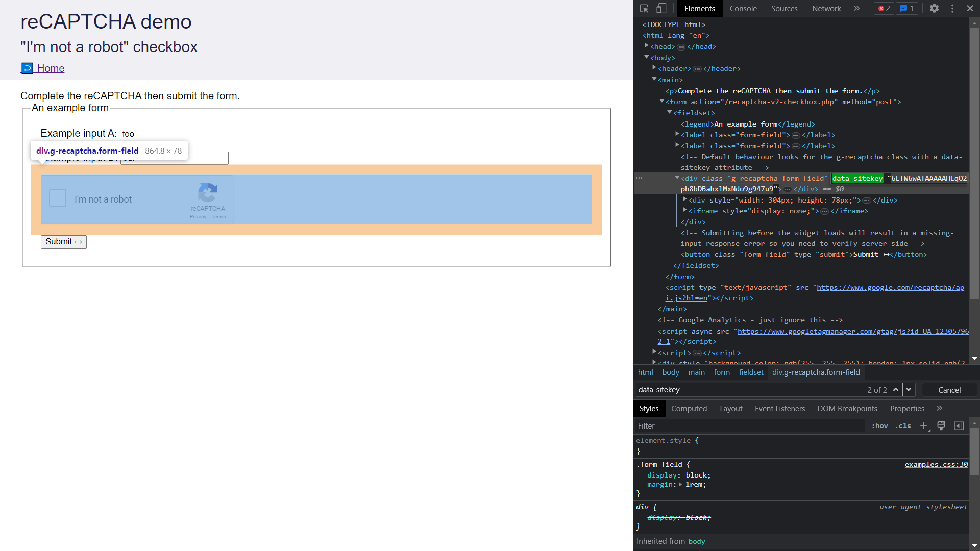980x551 pixels.
Task: Open the Computed styles tab
Action: tap(689, 408)
